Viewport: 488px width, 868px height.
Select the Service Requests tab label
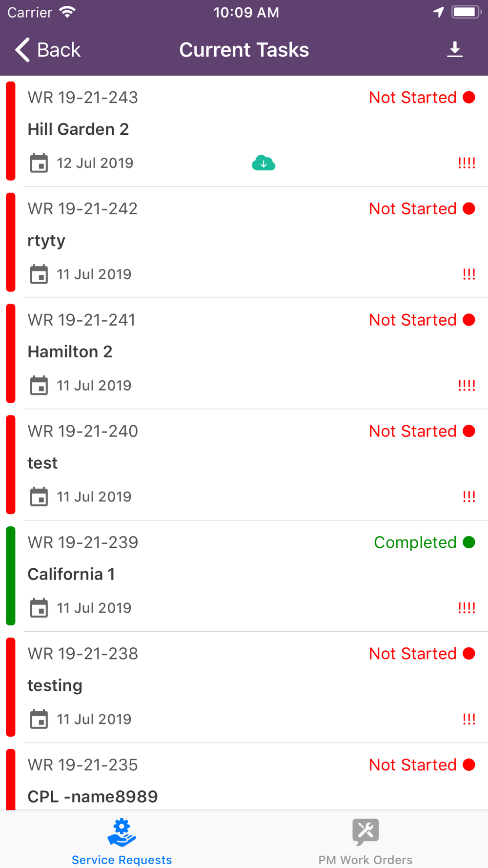[x=122, y=860]
